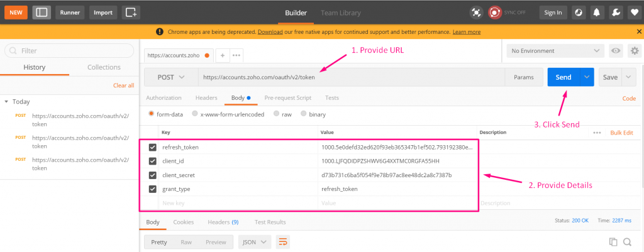Copy response to clipboard icon
This screenshot has width=644, height=252.
click(x=613, y=242)
